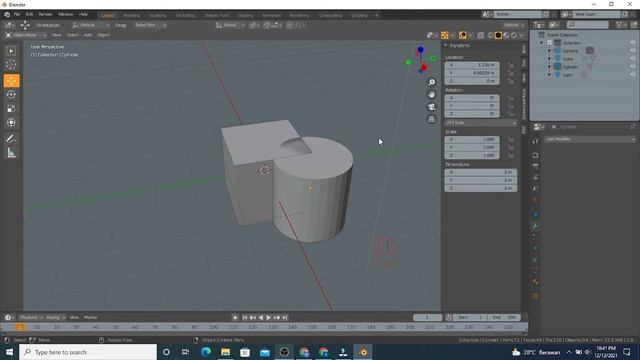Hide the Collection in outliner
Image resolution: width=640 pixels, height=360 pixels.
point(633,42)
